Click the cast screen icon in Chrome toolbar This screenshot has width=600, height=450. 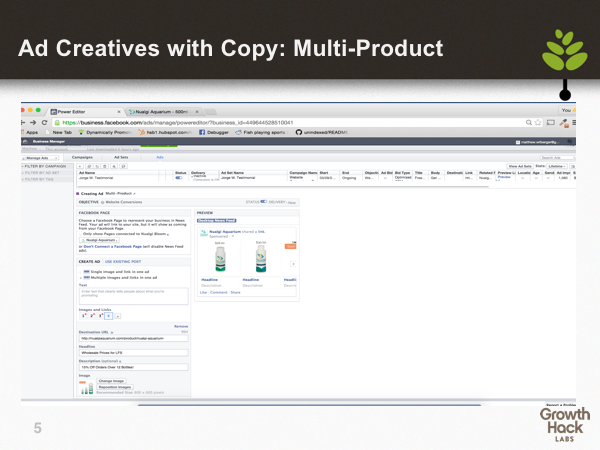pos(551,122)
